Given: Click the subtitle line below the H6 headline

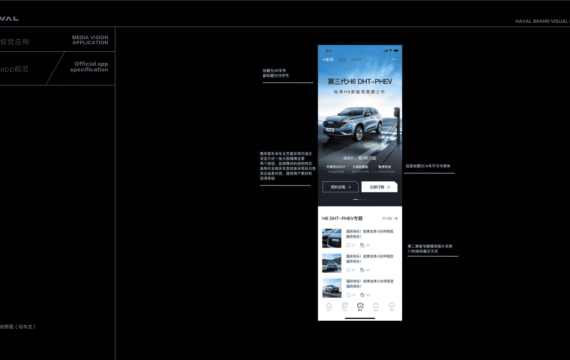Looking at the screenshot, I should point(360,92).
